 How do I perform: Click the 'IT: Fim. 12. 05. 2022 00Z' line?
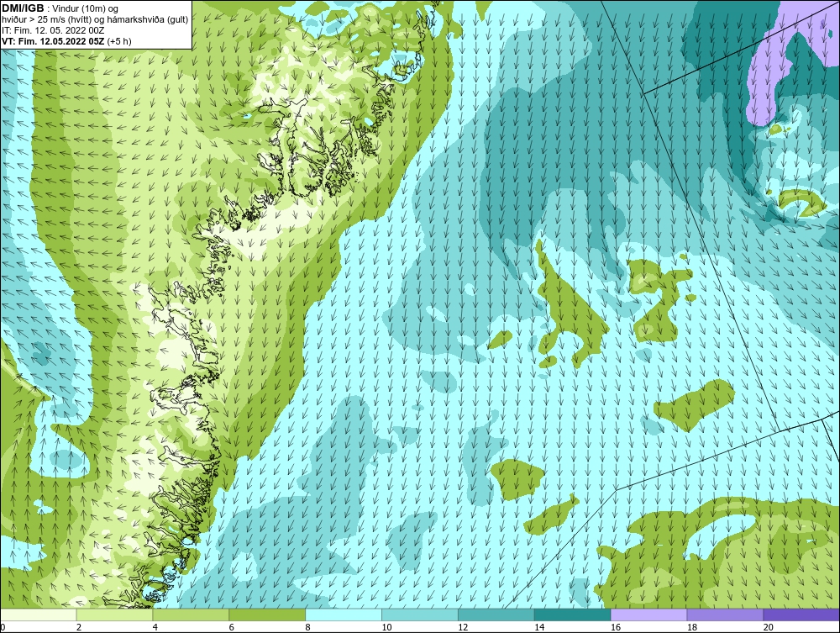tap(52, 30)
